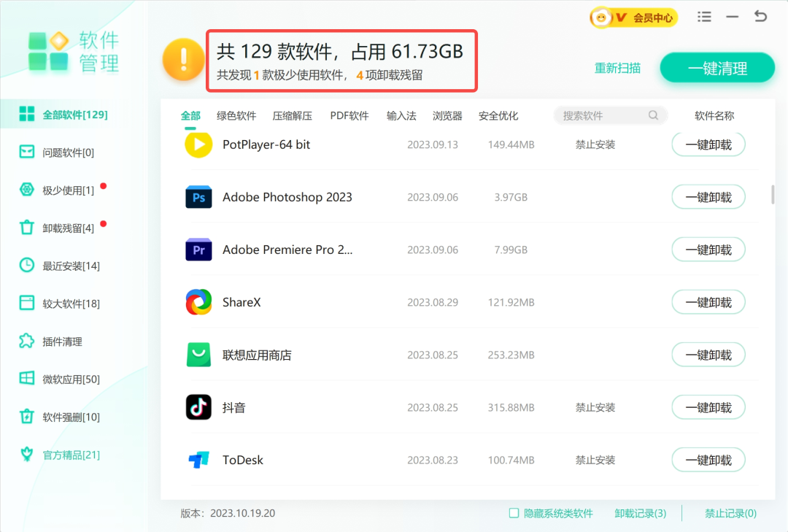788x532 pixels.
Task: Click the ShareX name text
Action: 242,302
